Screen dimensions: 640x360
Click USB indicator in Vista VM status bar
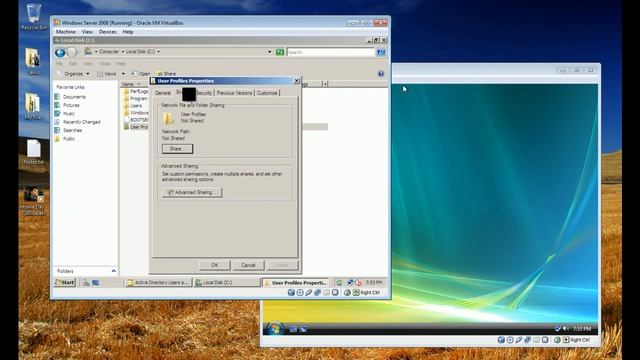(x=519, y=340)
